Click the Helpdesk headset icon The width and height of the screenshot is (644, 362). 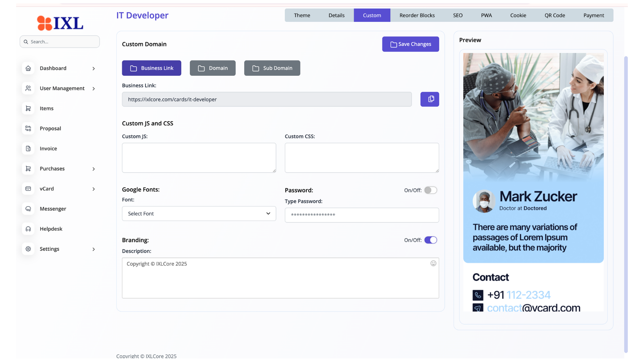[x=28, y=229]
